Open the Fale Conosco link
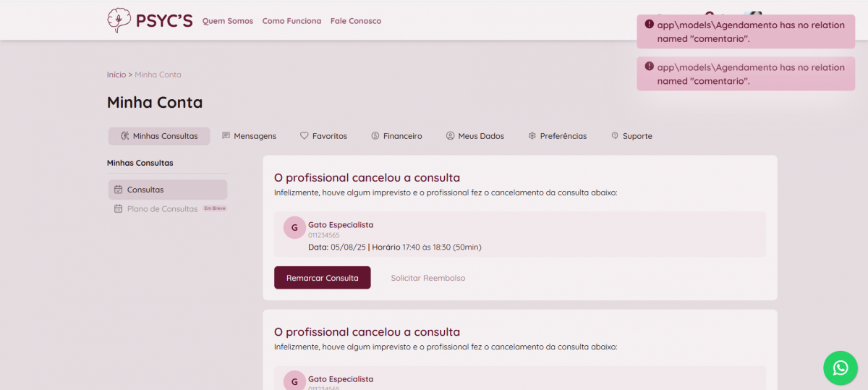868x390 pixels. point(356,21)
